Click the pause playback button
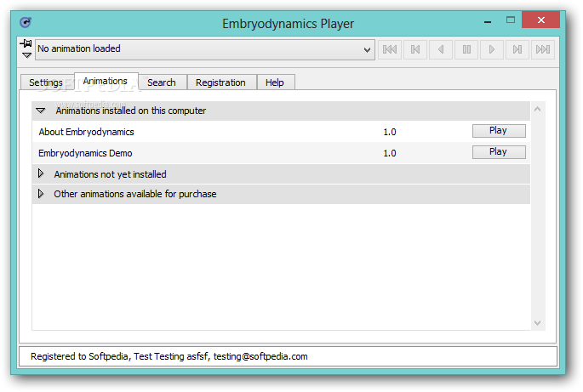This screenshot has height=392, width=583. point(466,49)
